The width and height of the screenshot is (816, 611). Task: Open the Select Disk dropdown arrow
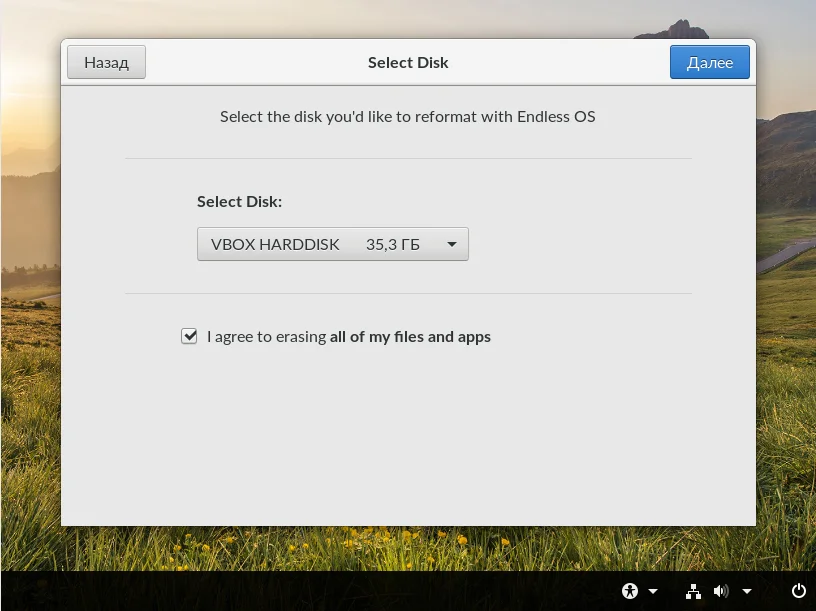point(452,244)
